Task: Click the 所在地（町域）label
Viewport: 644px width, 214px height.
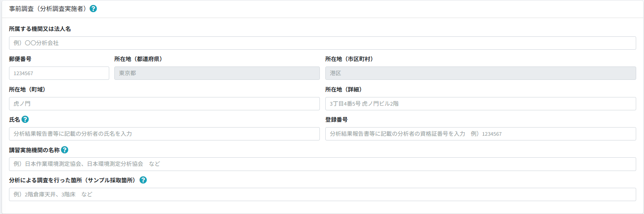Action: point(27,90)
